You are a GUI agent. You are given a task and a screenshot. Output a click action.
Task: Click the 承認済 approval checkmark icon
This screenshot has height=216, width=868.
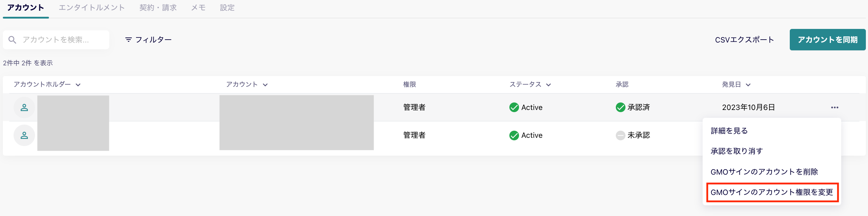pyautogui.click(x=620, y=107)
